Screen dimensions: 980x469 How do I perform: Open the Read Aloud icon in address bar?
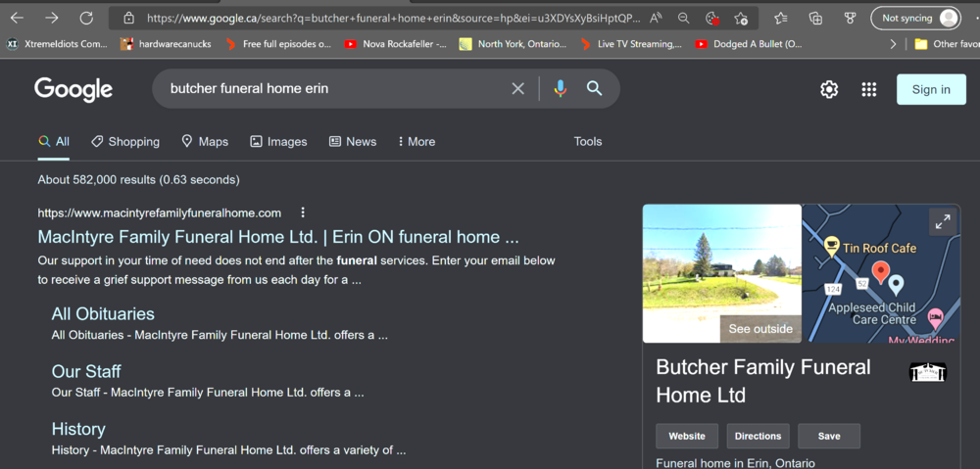click(656, 18)
